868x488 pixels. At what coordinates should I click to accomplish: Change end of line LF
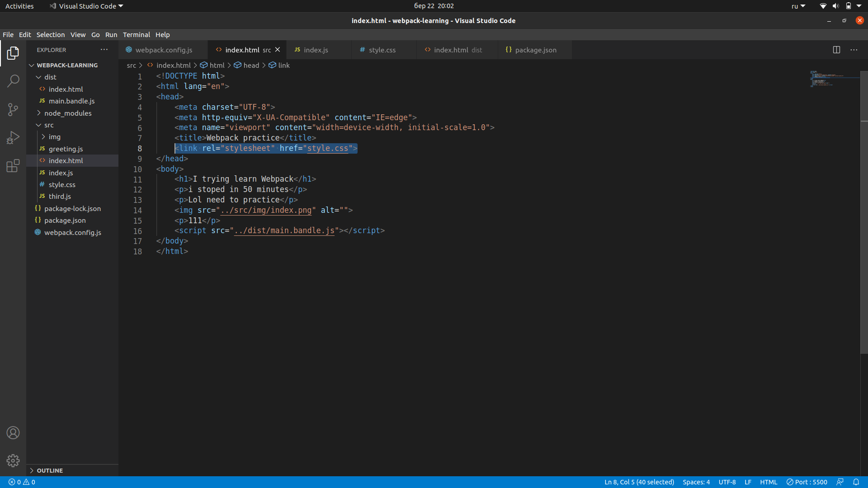point(748,482)
